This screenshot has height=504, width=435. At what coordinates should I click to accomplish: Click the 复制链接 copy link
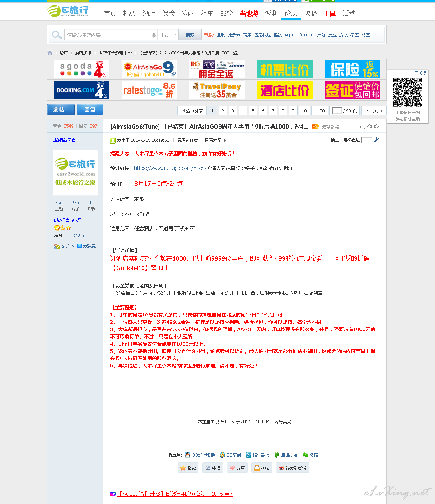pyautogui.click(x=331, y=127)
